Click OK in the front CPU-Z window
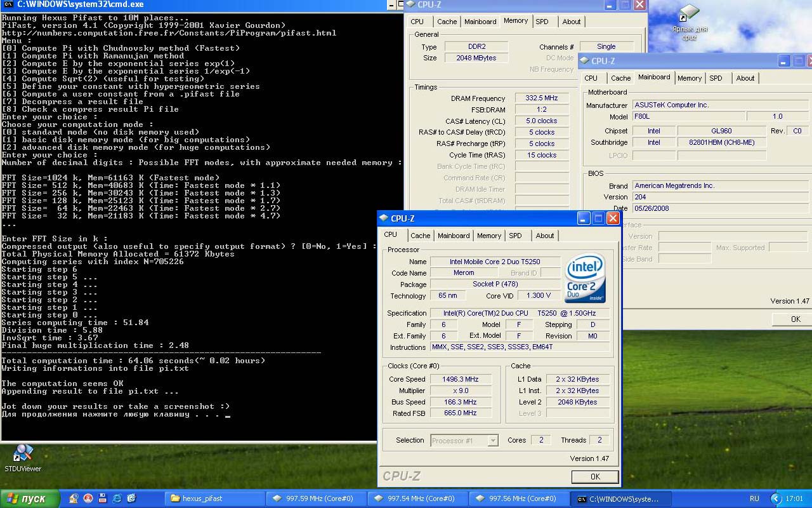The width and height of the screenshot is (812, 508). (x=595, y=476)
